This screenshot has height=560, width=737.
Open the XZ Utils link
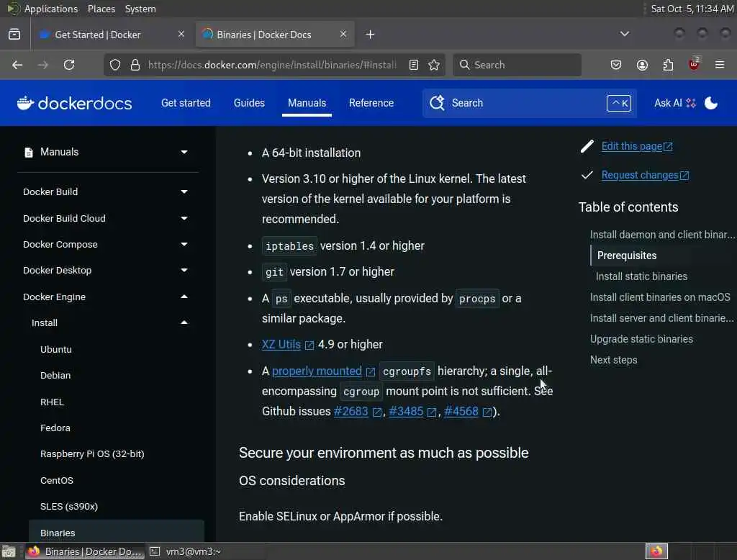point(281,345)
